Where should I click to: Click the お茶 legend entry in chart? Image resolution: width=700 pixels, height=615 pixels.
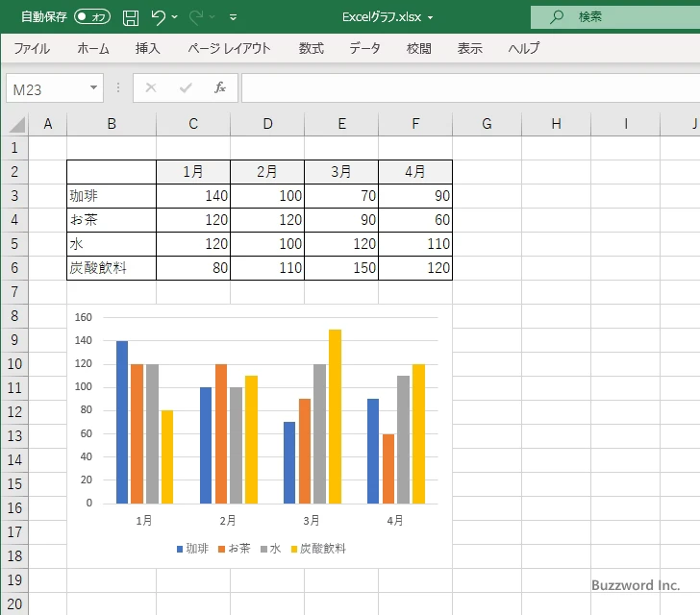point(235,549)
